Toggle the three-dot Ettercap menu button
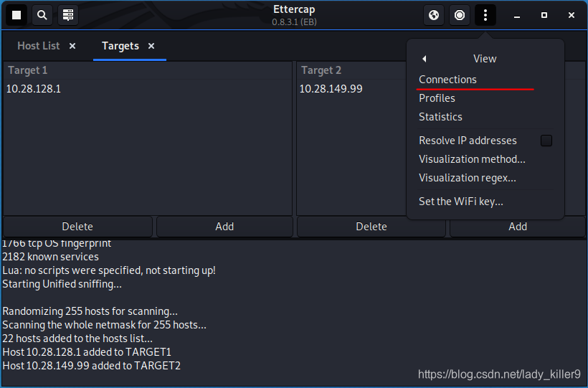The height and width of the screenshot is (388, 588). coord(485,15)
